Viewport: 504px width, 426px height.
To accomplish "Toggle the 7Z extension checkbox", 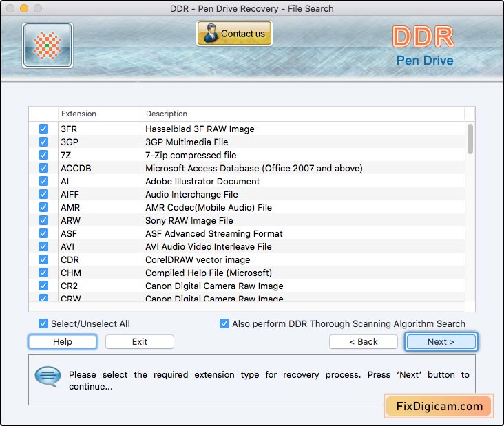I will pos(43,155).
